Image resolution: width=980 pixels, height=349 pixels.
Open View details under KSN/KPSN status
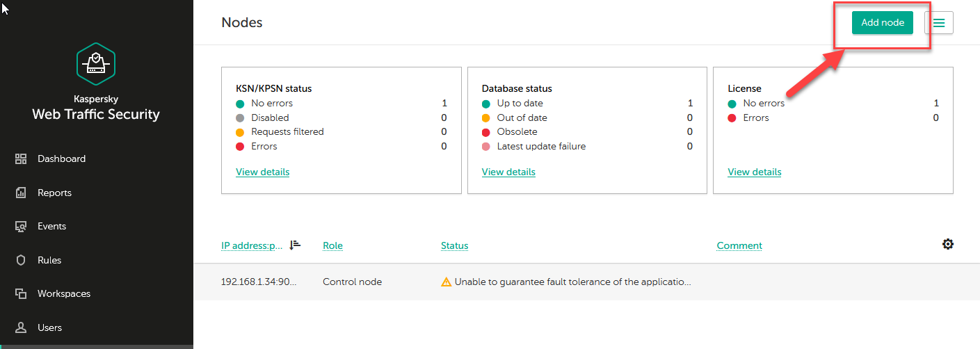coord(262,172)
